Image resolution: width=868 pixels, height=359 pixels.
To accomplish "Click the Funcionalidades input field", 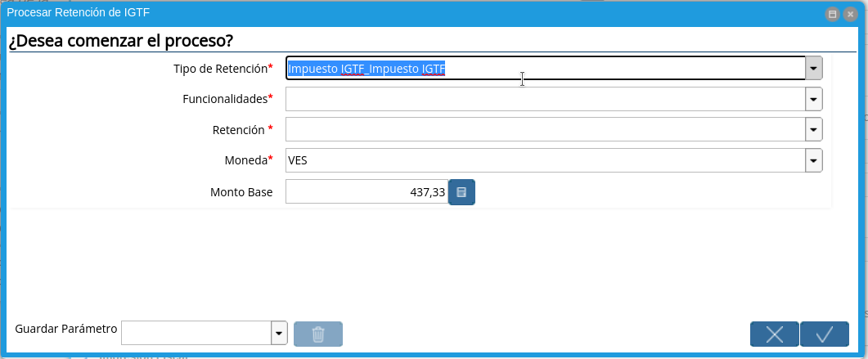I will tap(546, 99).
